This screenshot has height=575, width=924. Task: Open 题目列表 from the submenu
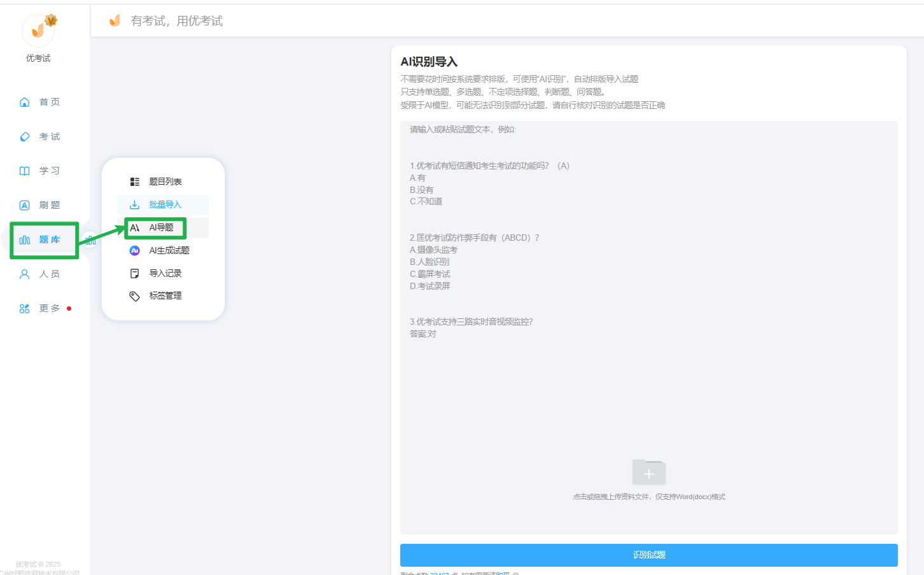coord(165,181)
